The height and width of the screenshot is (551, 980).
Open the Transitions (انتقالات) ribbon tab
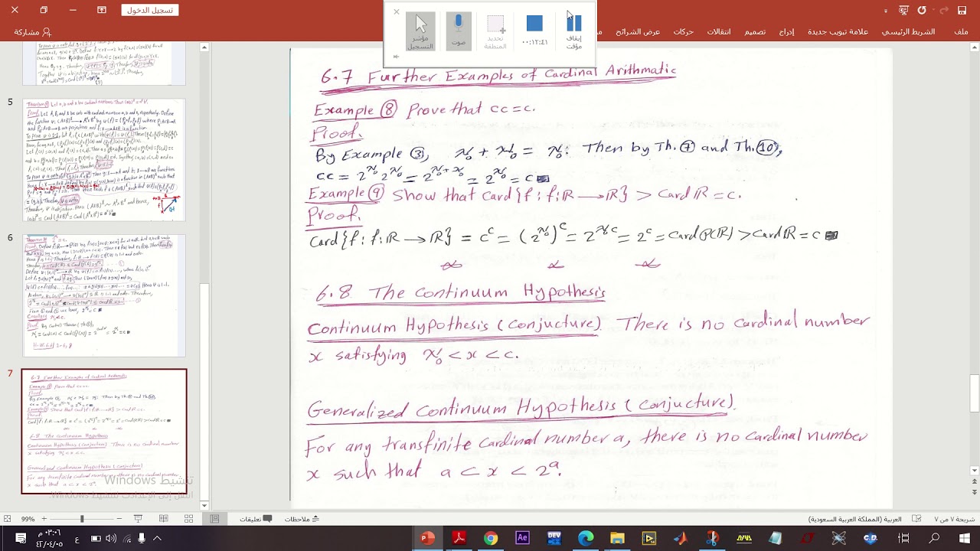click(x=718, y=31)
